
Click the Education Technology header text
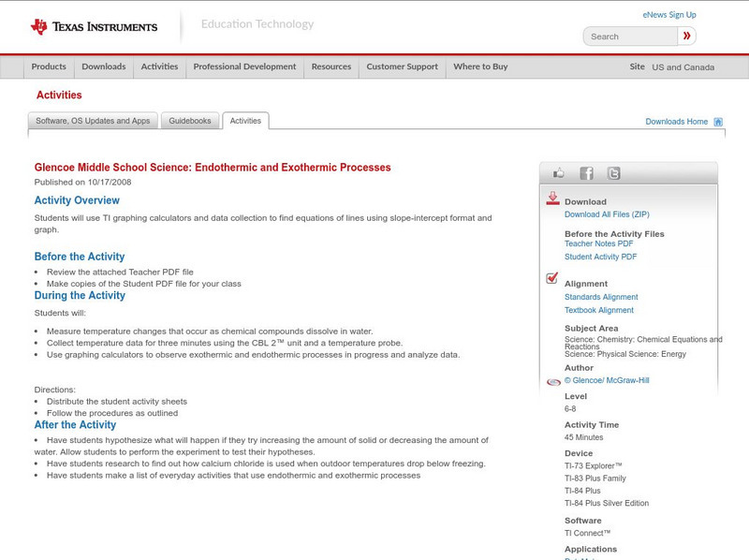pyautogui.click(x=257, y=24)
